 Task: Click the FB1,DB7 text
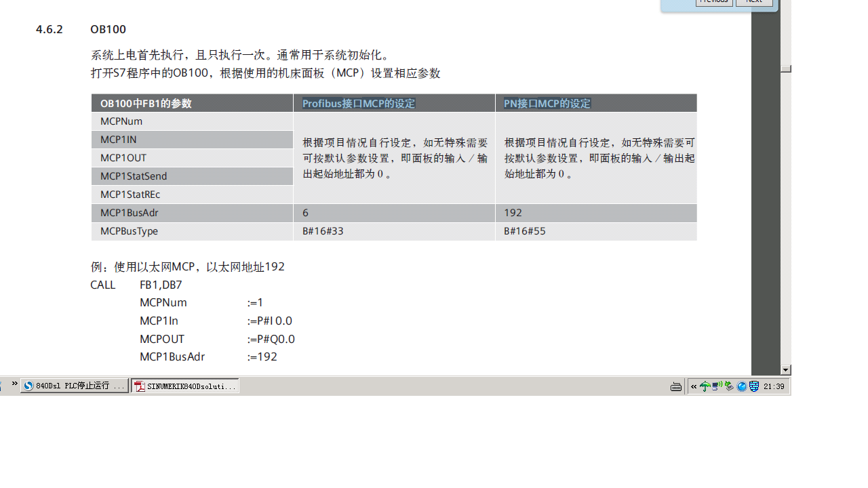(161, 285)
